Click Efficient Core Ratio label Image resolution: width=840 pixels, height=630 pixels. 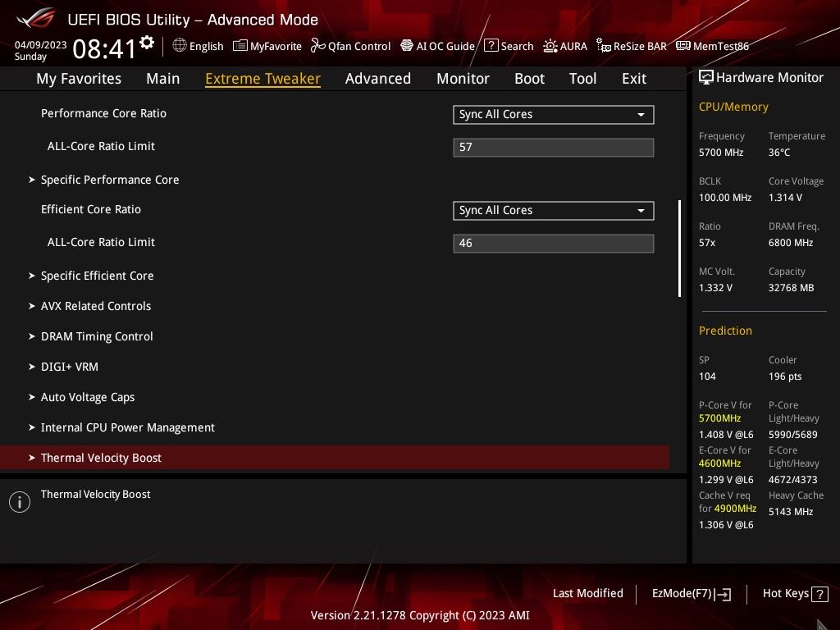point(91,209)
